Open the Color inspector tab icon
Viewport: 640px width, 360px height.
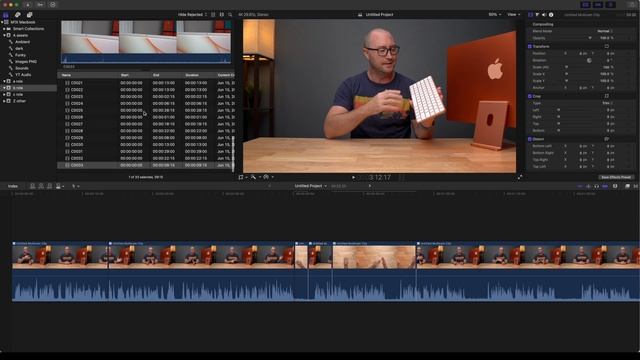coord(537,15)
